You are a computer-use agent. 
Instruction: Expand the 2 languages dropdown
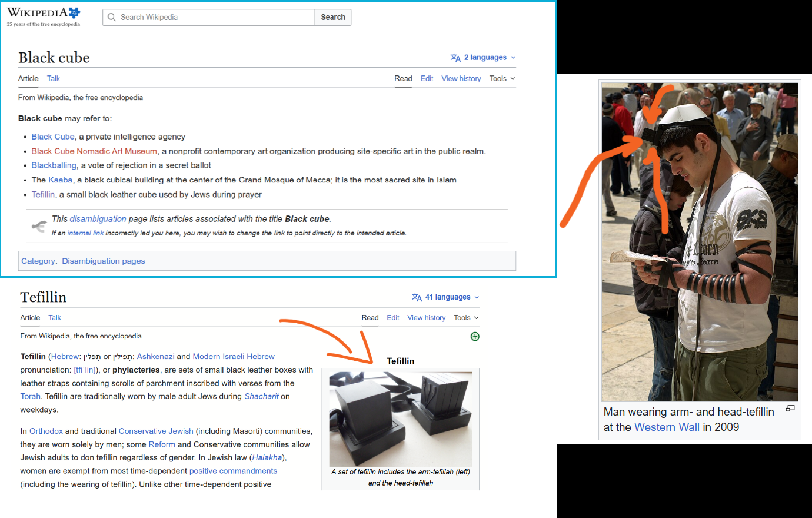pyautogui.click(x=483, y=58)
